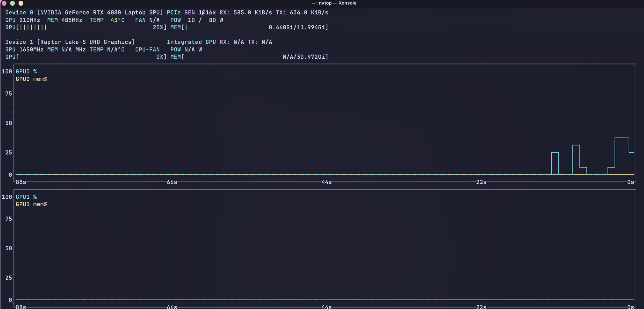Click the 44s marker on GPU0 graph
The width and height of the screenshot is (644, 309).
(326, 182)
